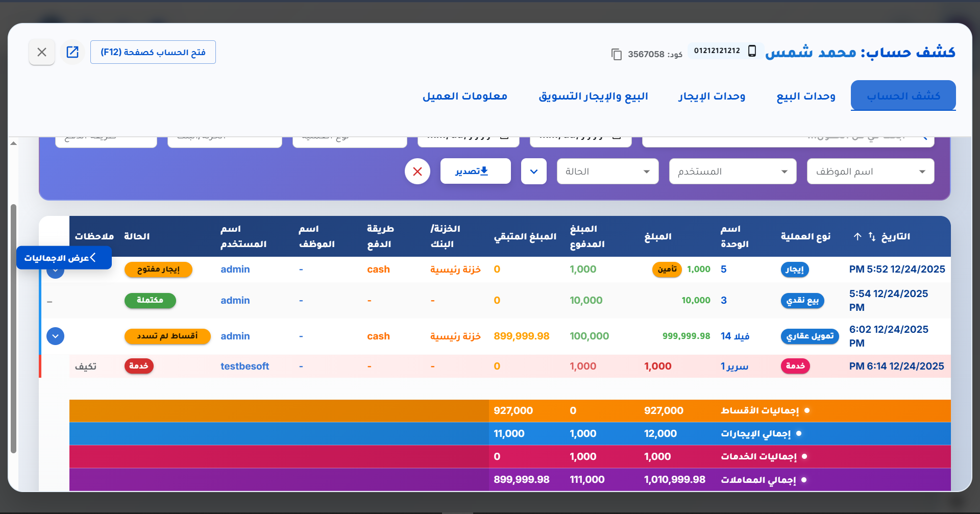This screenshot has height=514, width=980.
Task: Open the اسم الموظف dropdown
Action: pyautogui.click(x=871, y=172)
